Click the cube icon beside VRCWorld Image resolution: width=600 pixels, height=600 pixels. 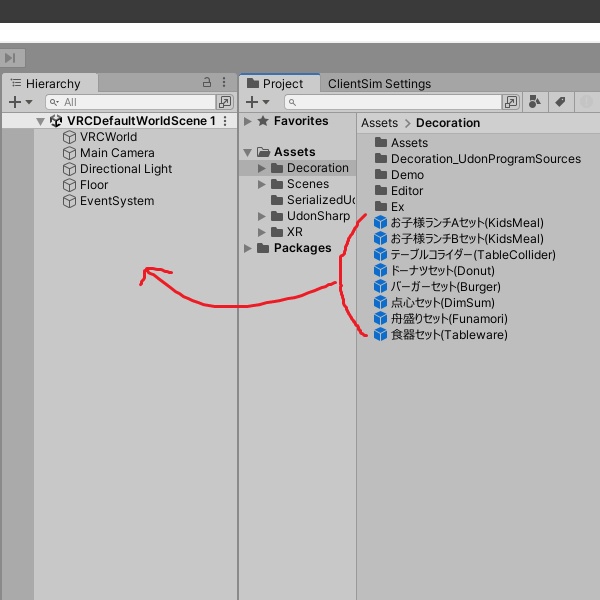click(69, 137)
